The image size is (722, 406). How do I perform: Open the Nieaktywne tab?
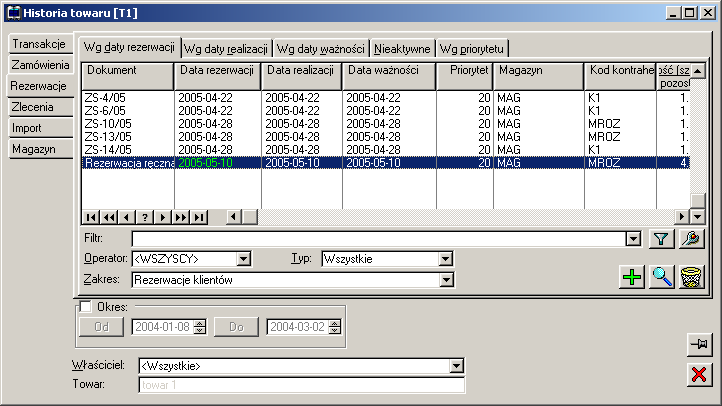point(402,49)
